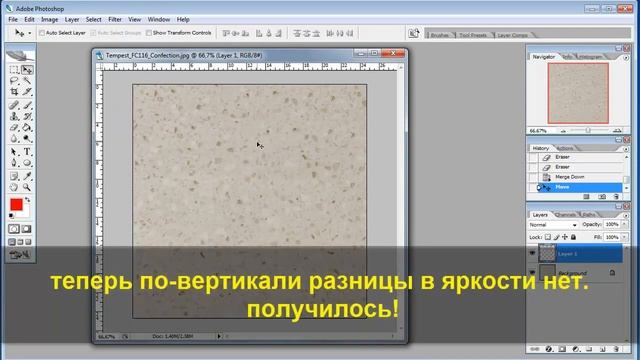Toggle visibility of Layer 1
The width and height of the screenshot is (640, 360).
click(532, 253)
